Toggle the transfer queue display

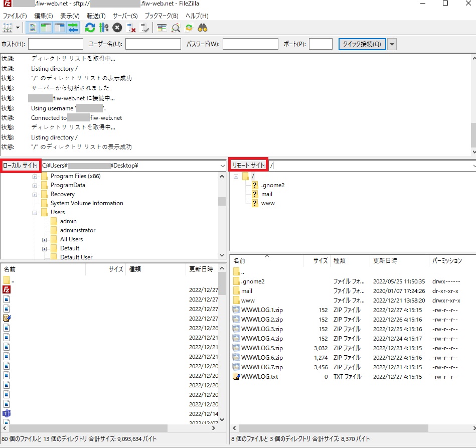[x=73, y=28]
